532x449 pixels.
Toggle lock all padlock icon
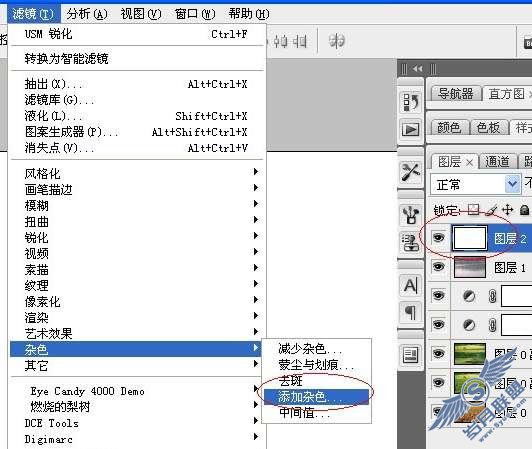[x=525, y=210]
